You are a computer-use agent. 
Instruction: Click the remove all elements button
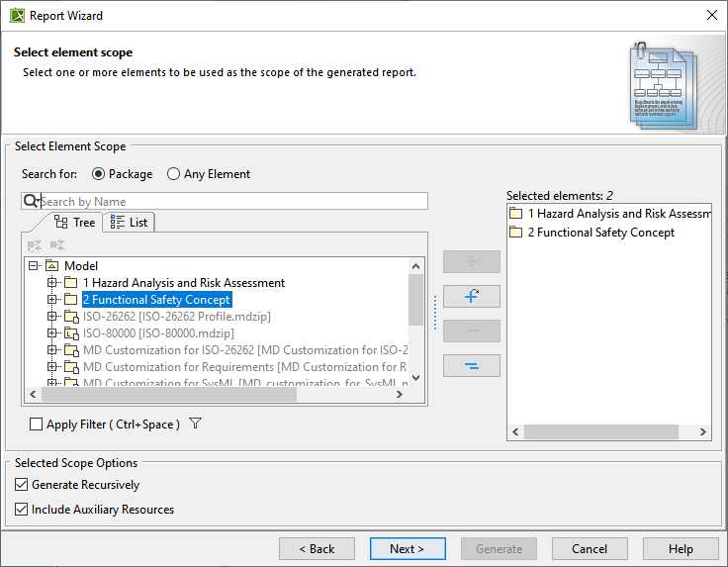472,365
